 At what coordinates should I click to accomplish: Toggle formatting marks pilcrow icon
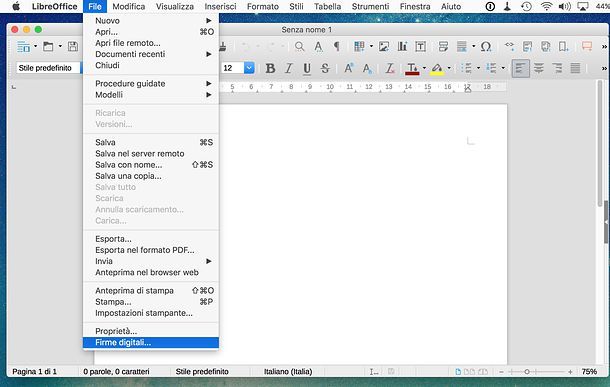point(337,47)
